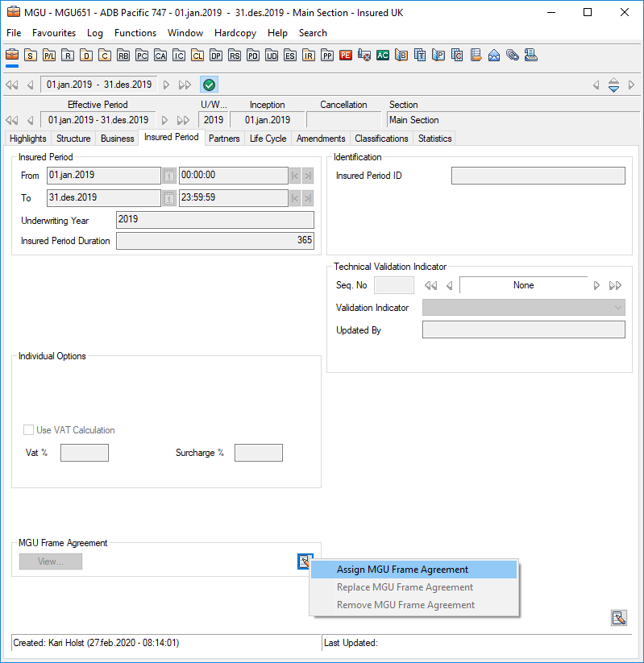This screenshot has width=644, height=663.
Task: Click the View... button
Action: [x=51, y=561]
